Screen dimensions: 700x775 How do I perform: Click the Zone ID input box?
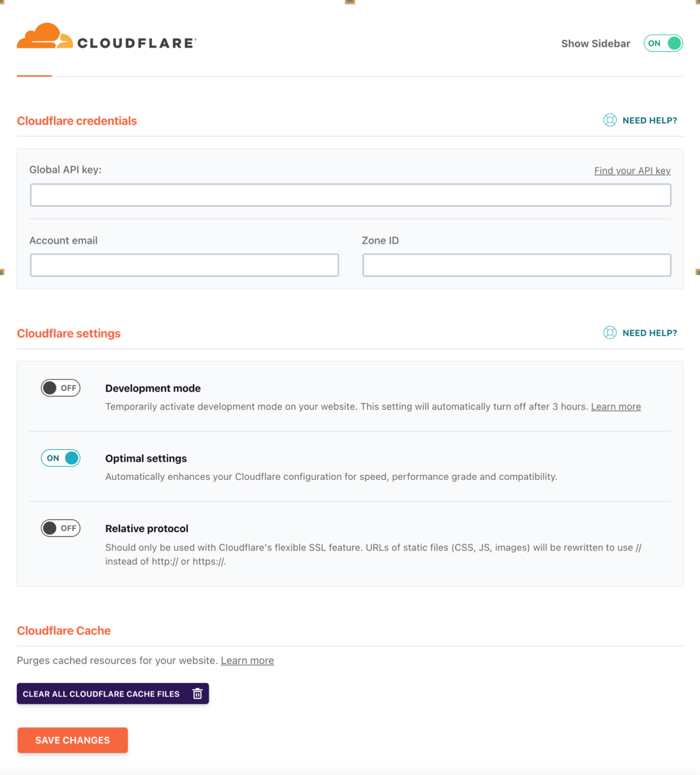pyautogui.click(x=516, y=264)
